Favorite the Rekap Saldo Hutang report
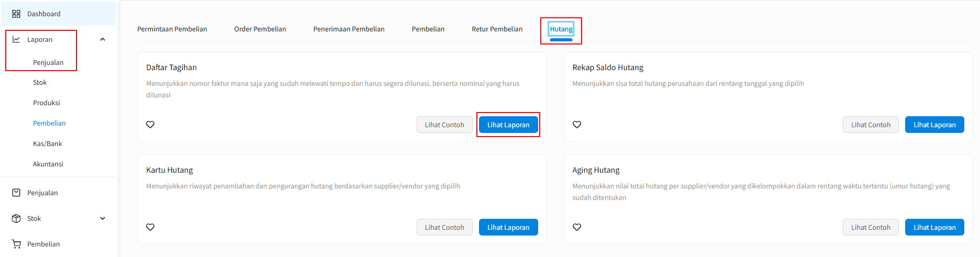The width and height of the screenshot is (980, 257). (577, 125)
